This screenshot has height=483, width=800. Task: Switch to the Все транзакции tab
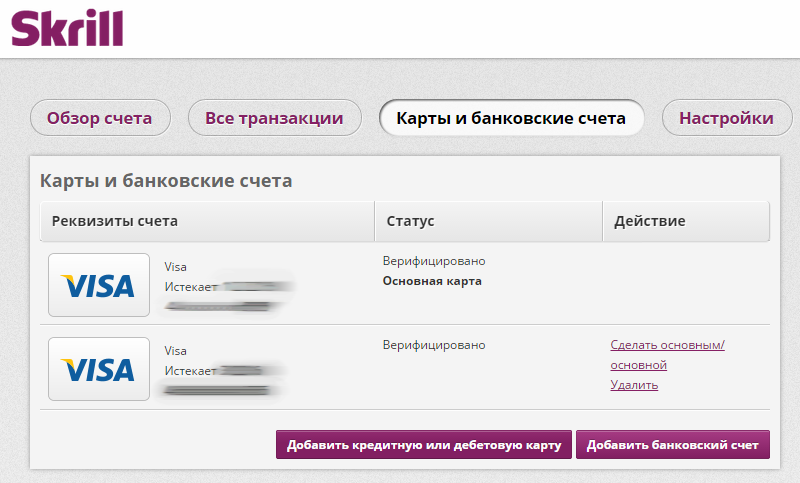274,119
